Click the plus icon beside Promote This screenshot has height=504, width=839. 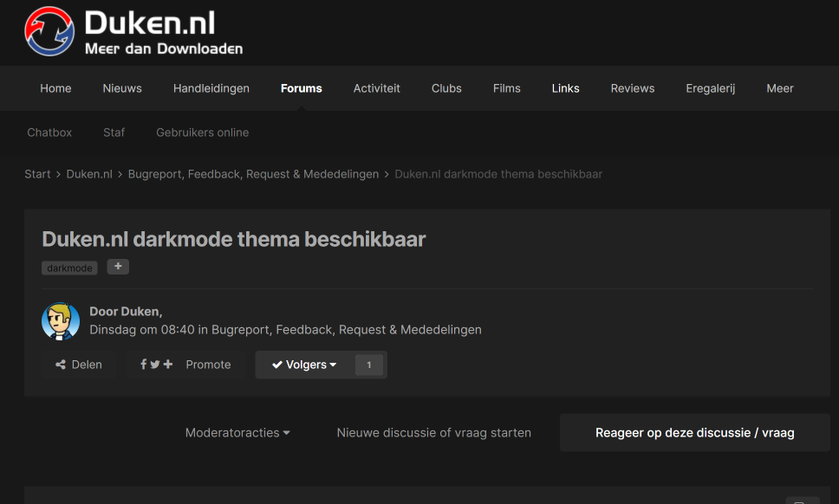168,364
